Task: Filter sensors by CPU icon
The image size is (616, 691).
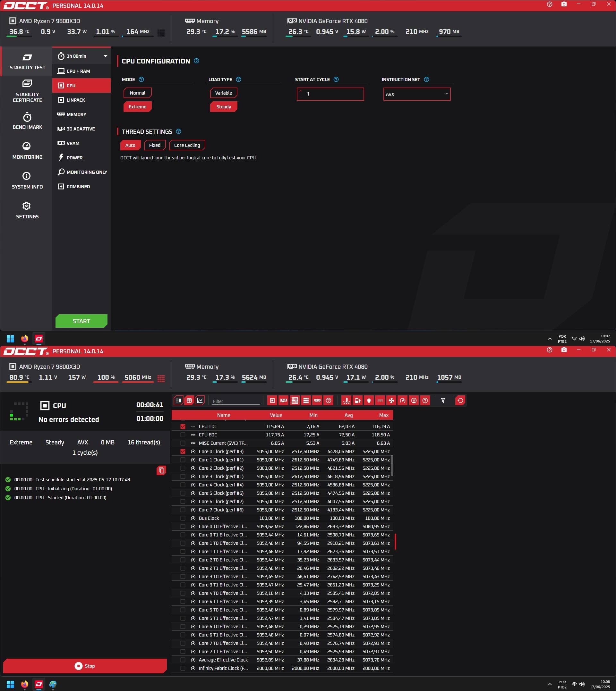Action: point(272,400)
